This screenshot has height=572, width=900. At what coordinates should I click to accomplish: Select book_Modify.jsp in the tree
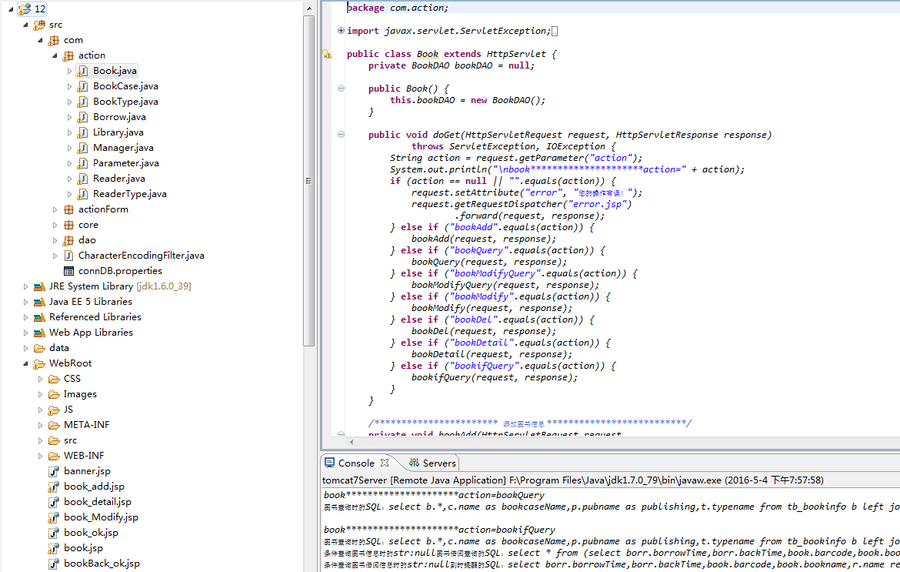tap(101, 517)
